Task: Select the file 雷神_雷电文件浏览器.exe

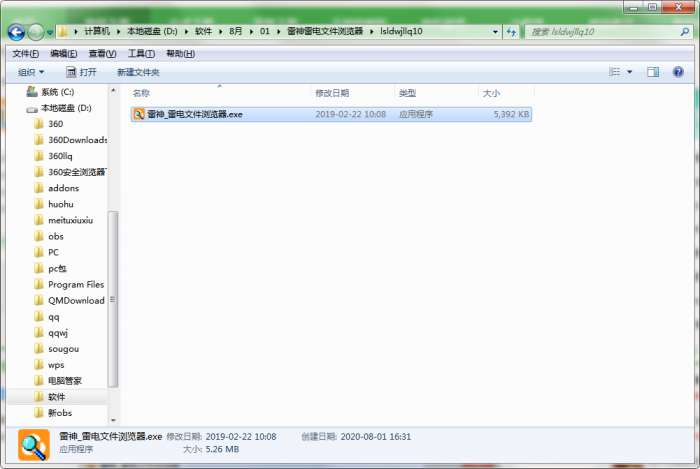Action: coord(331,114)
